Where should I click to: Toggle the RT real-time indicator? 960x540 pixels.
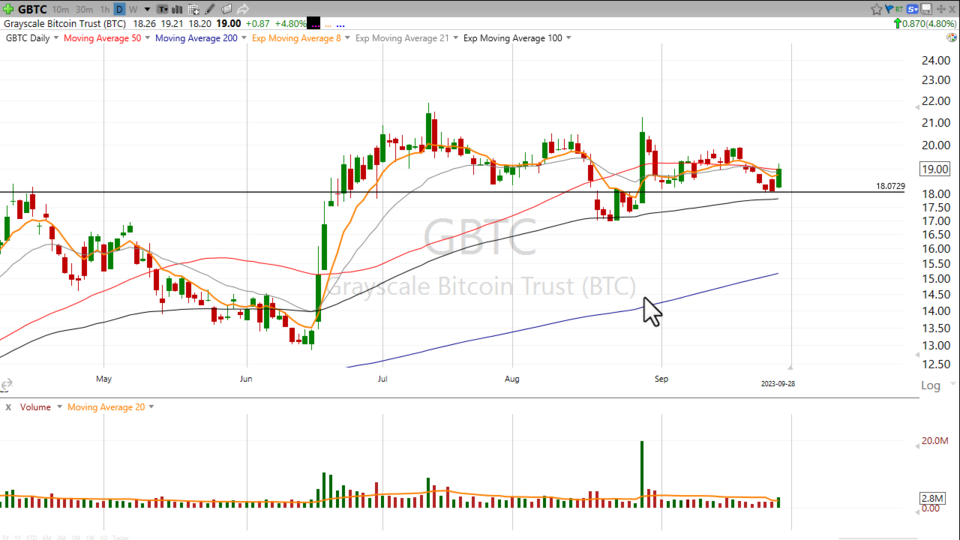[899, 9]
